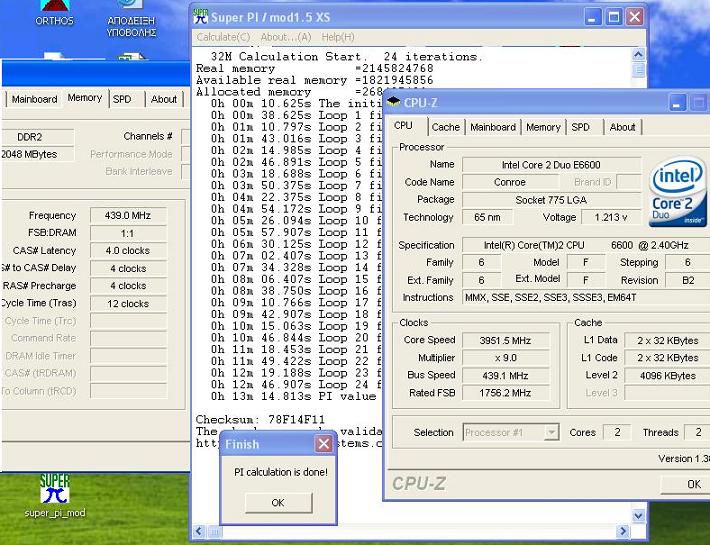
Task: Click the 'Checksum: 78F14F11' line in Super PI
Action: coord(260,420)
